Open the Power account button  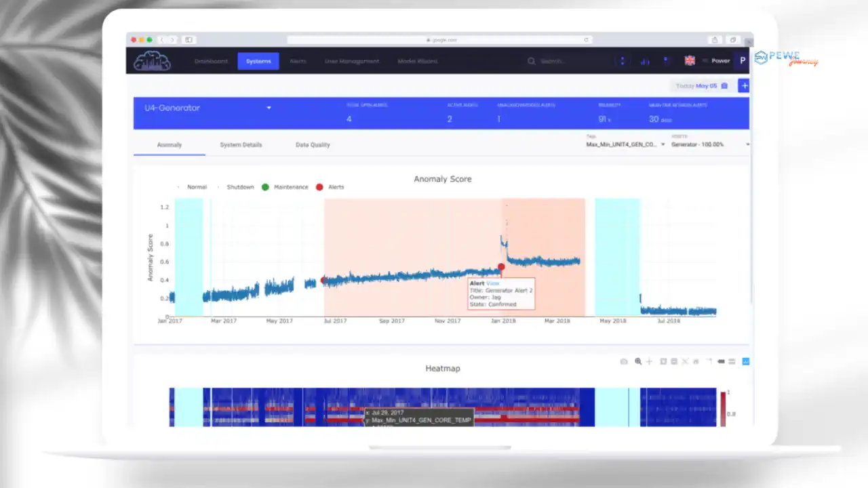(720, 61)
